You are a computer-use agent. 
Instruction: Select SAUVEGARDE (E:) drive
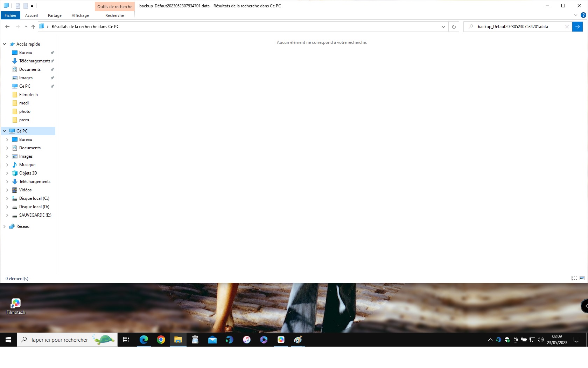point(35,215)
